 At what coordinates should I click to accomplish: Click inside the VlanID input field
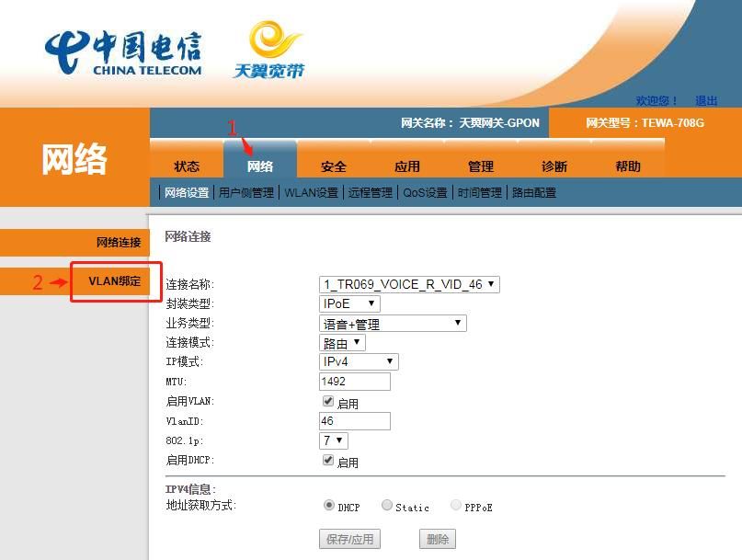[x=355, y=420]
